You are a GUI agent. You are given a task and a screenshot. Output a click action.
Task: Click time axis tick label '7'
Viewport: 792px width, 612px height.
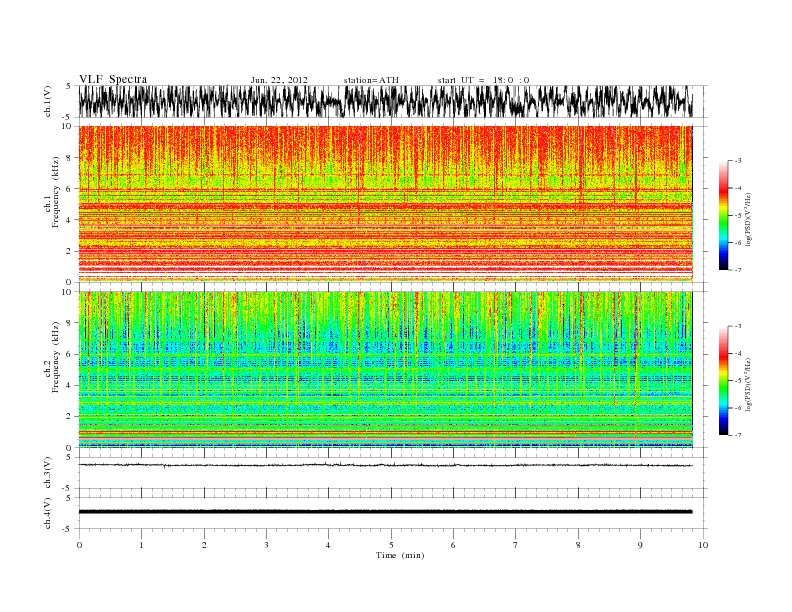(515, 545)
